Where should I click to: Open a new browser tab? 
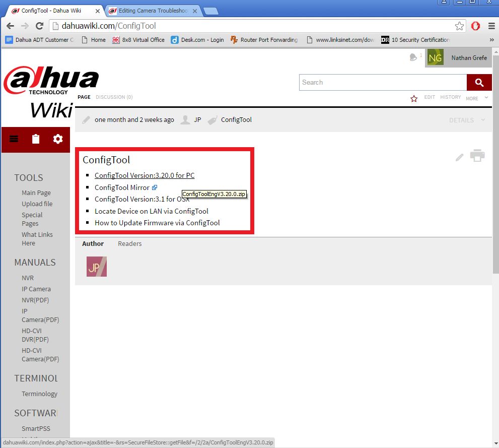click(210, 11)
